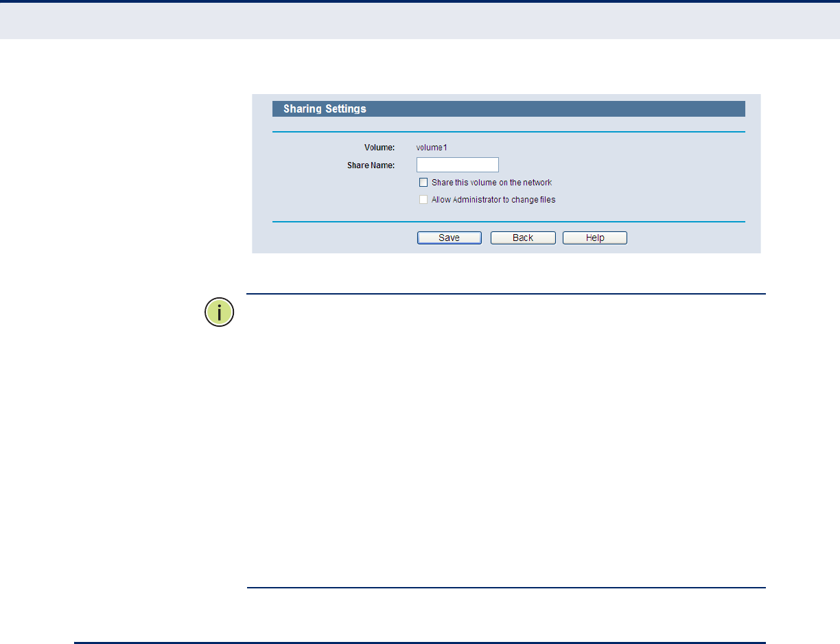Click the green info note icon
The height and width of the screenshot is (644, 840).
(220, 312)
